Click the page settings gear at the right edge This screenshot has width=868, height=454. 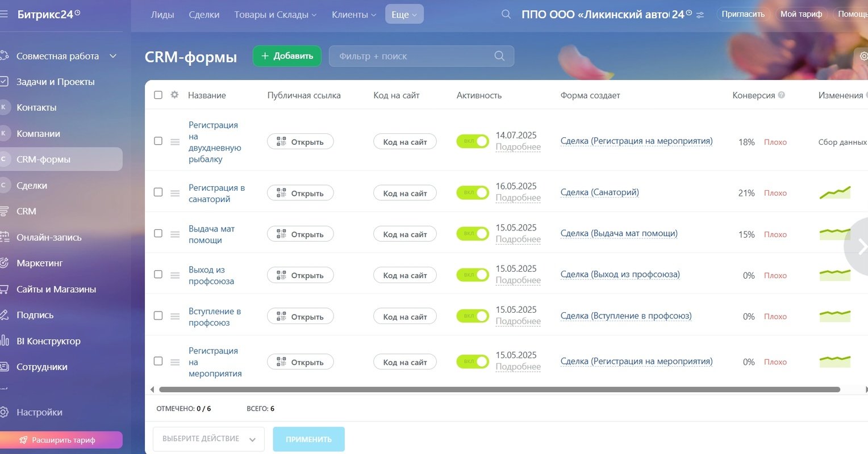click(863, 56)
